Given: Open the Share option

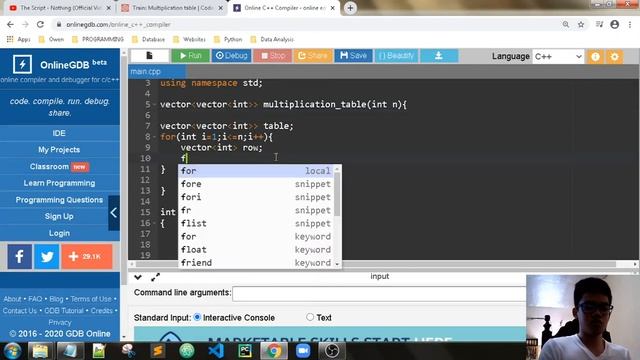Looking at the screenshot, I should tap(313, 56).
